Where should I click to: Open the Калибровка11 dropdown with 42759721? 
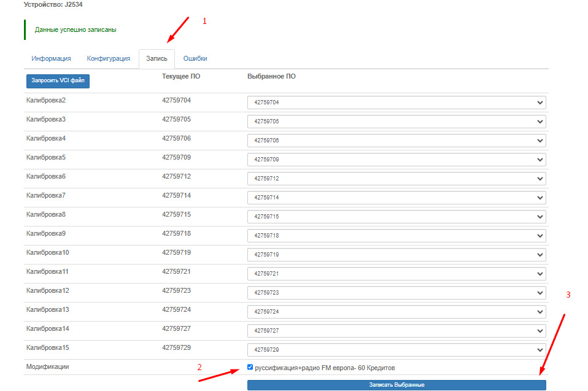coord(397,274)
